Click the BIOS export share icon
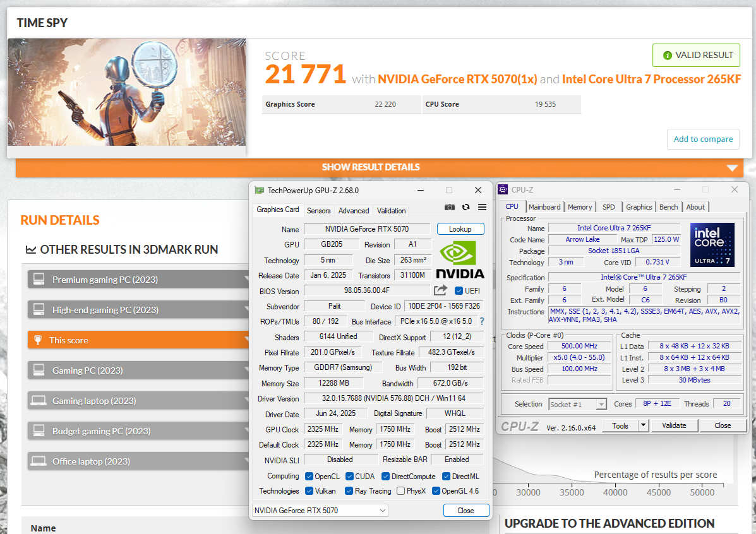The height and width of the screenshot is (534, 756). (440, 290)
